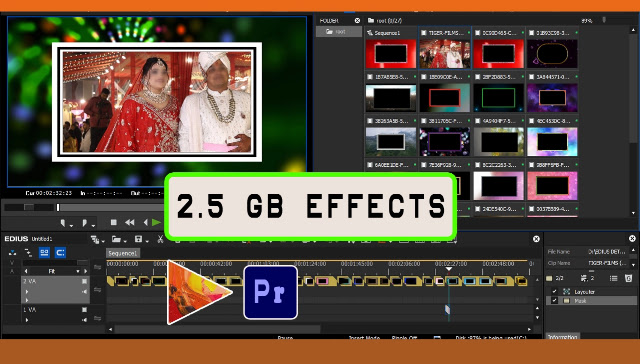Stop playback in the player
Screen dimensions: 640x364
113,222
